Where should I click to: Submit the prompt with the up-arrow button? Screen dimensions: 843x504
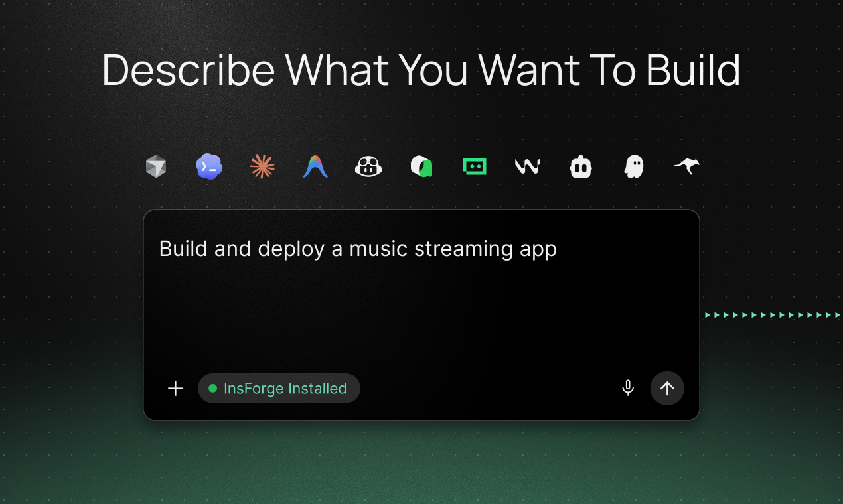tap(667, 389)
